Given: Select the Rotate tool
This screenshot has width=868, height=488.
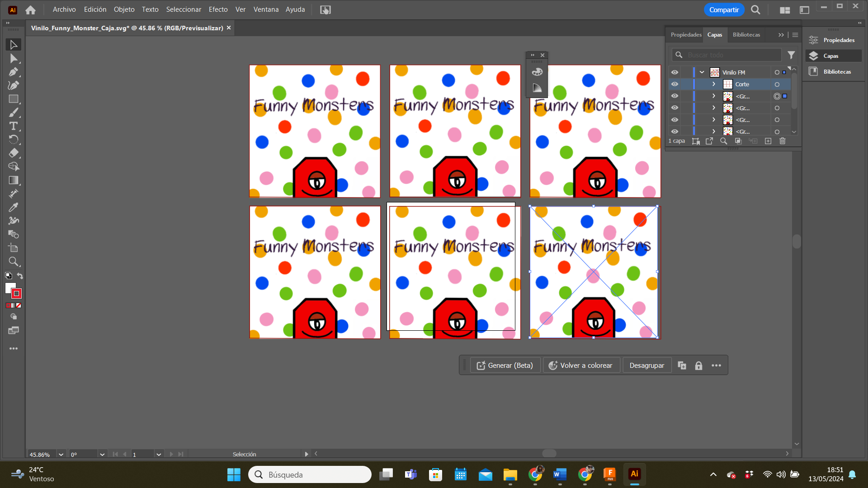Looking at the screenshot, I should click(14, 140).
